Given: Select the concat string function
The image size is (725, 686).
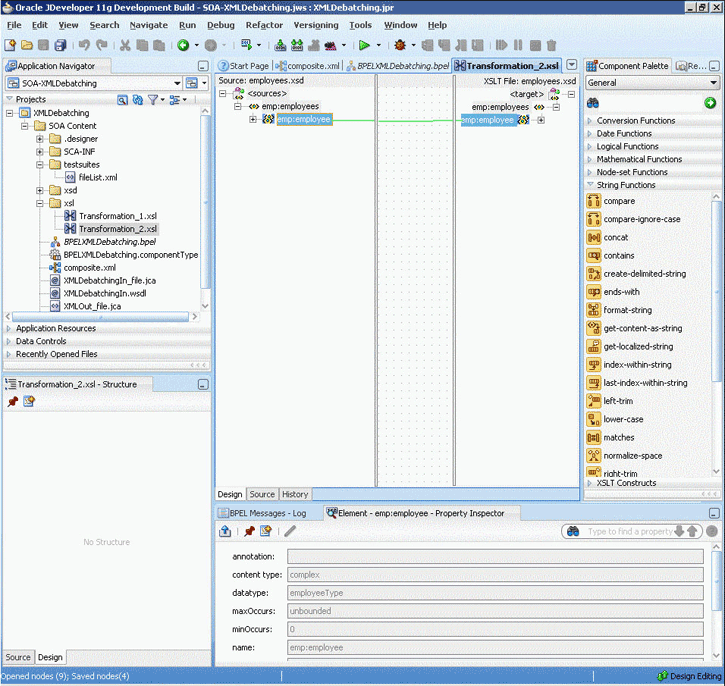Looking at the screenshot, I should pos(615,237).
